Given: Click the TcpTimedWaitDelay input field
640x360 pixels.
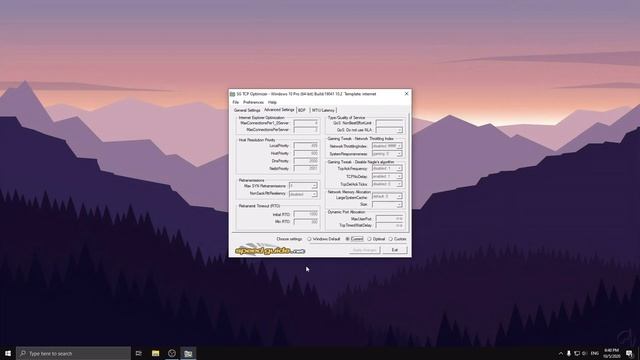Looking at the screenshot, I should point(390,225).
